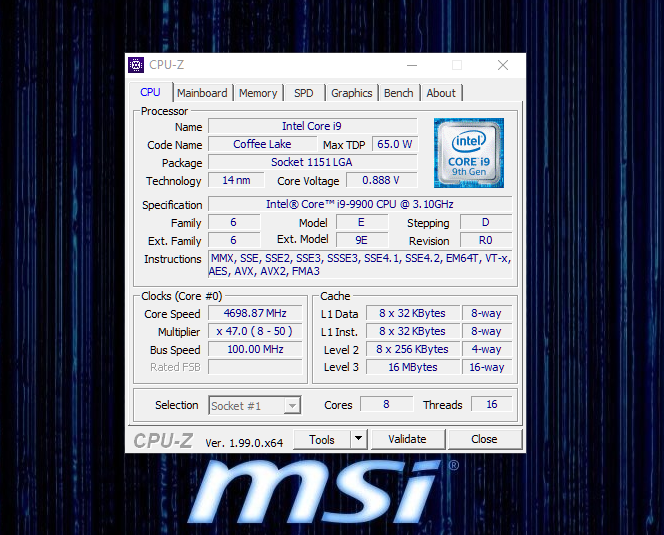Screen dimensions: 664x535
Task: Click the Max TDP value '65.0 W'
Action: point(394,144)
